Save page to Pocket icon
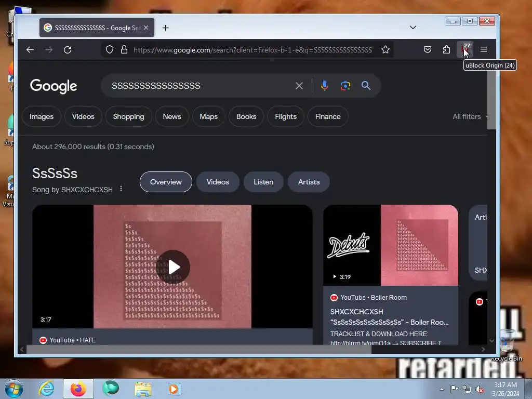 tap(428, 49)
